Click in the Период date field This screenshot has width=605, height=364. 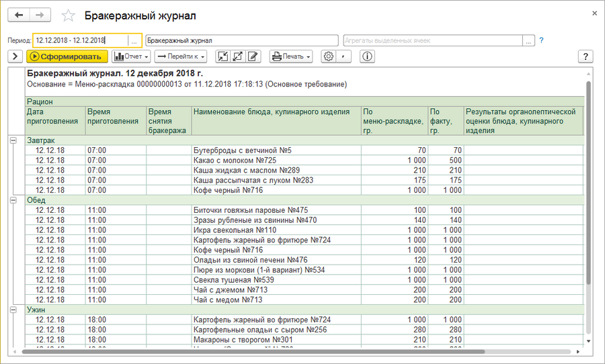point(79,40)
